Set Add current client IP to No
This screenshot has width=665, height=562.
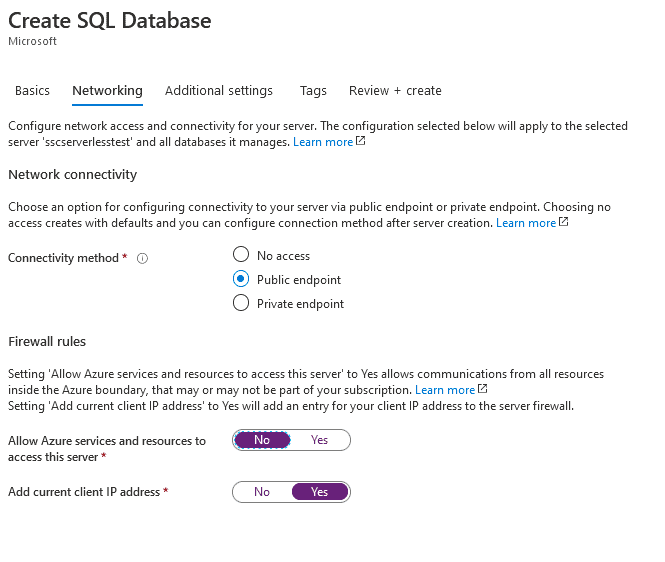[x=262, y=492]
